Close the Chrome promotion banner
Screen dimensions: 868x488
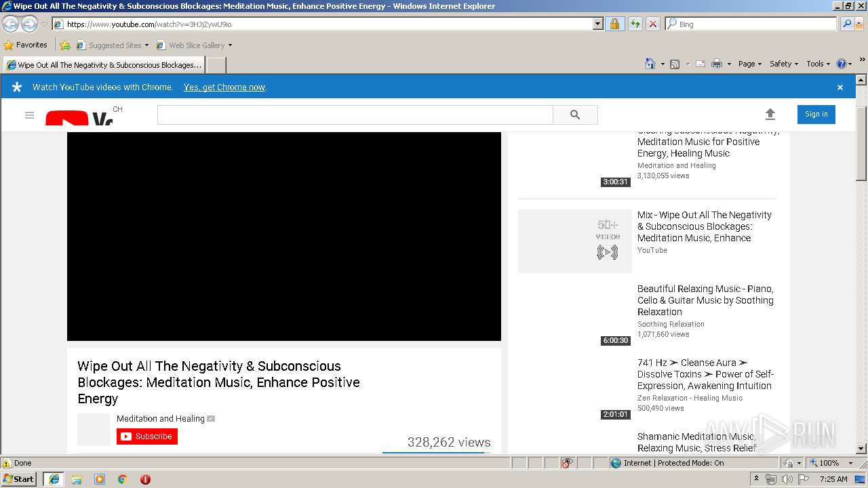[x=840, y=87]
